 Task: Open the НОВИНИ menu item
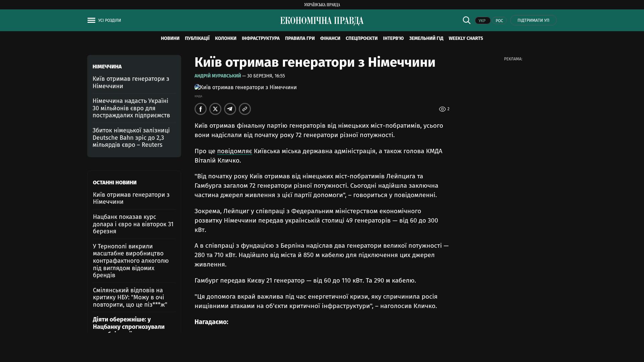pyautogui.click(x=170, y=39)
